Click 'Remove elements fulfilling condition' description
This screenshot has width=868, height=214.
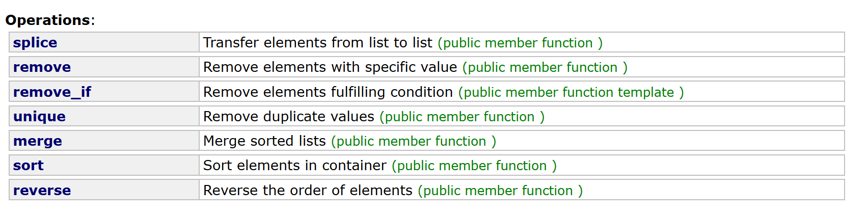(x=328, y=92)
